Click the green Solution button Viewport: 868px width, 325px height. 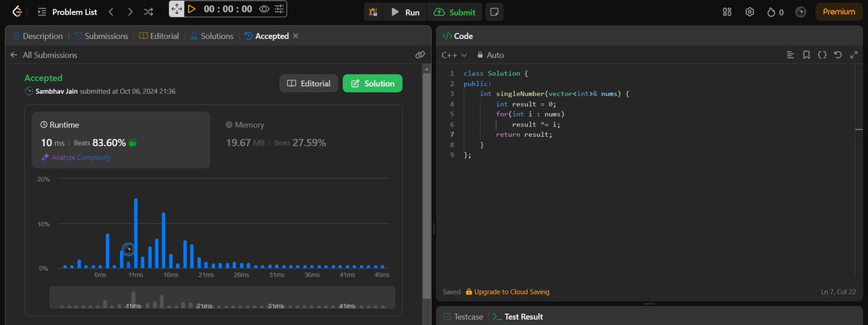(373, 83)
